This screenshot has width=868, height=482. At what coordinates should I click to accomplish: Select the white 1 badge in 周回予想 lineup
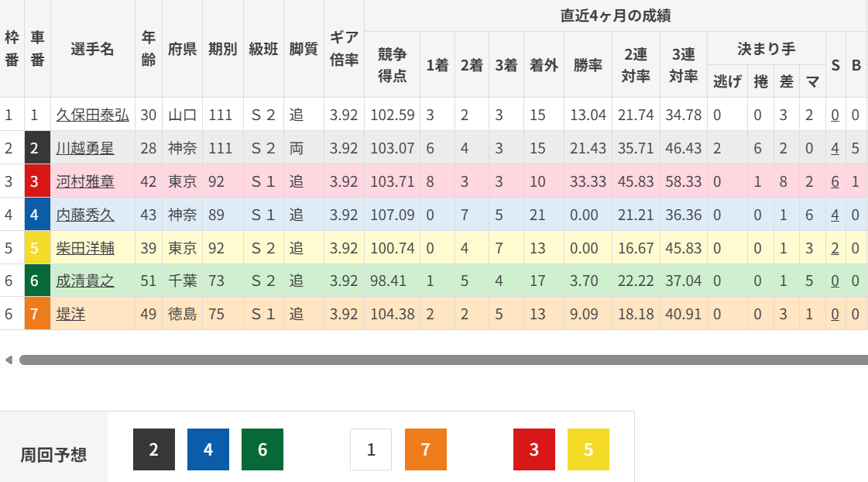[x=371, y=449]
